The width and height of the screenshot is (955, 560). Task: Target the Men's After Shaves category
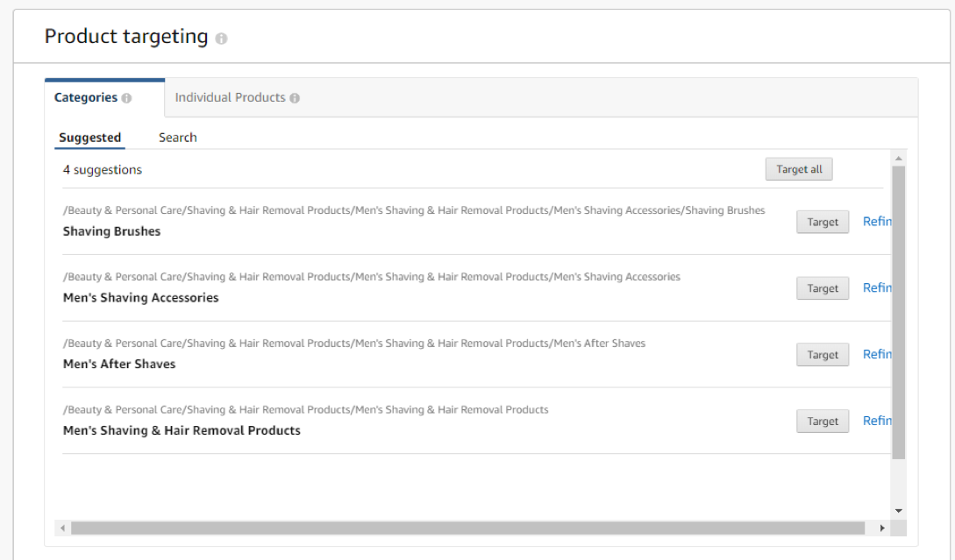(823, 355)
